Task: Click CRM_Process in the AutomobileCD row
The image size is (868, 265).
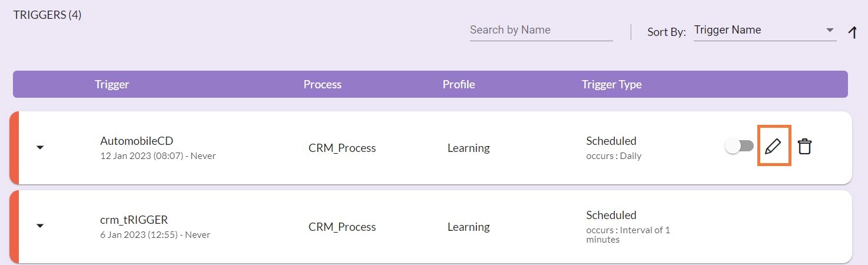Action: [x=342, y=148]
